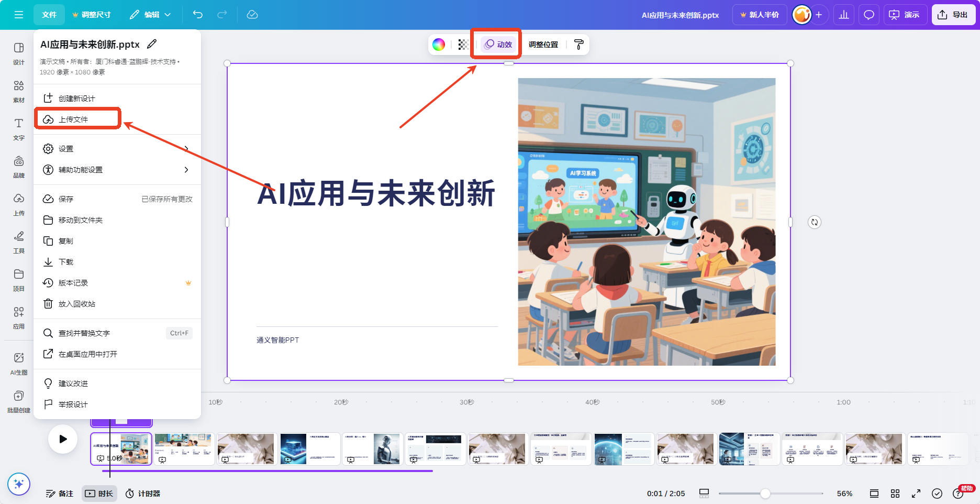Open the rainbow color picker swatch
The width and height of the screenshot is (980, 504).
(439, 45)
